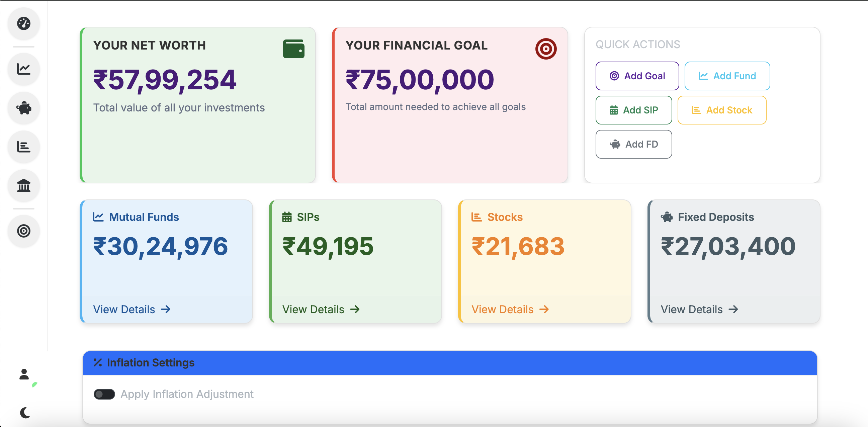868x427 pixels.
Task: Open the user profile icon
Action: (x=24, y=374)
